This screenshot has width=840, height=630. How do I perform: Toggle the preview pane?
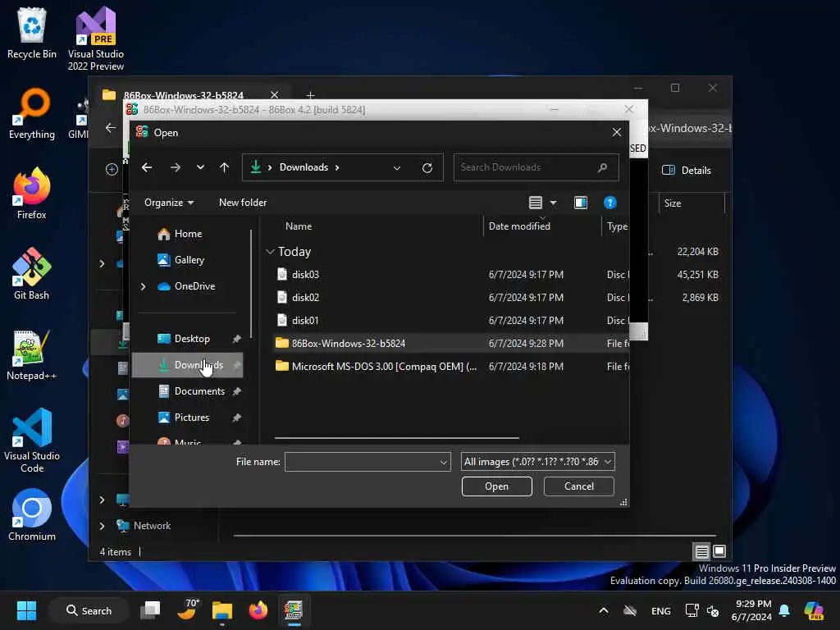[x=580, y=203]
